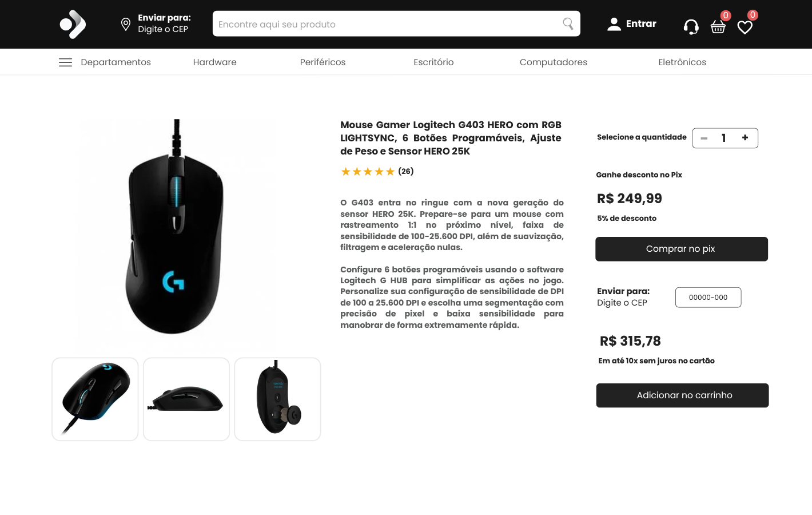This screenshot has width=812, height=515.
Task: Click the CEP 00000-000 input field
Action: point(708,298)
